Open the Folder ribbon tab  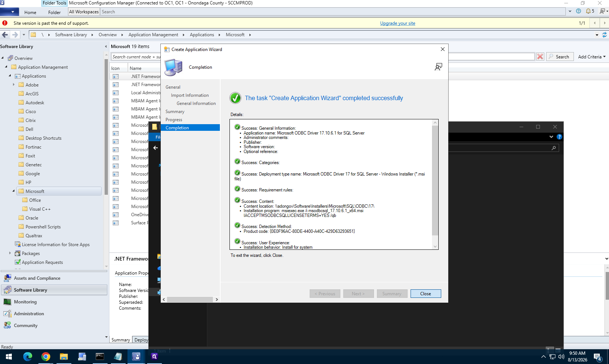pos(54,12)
